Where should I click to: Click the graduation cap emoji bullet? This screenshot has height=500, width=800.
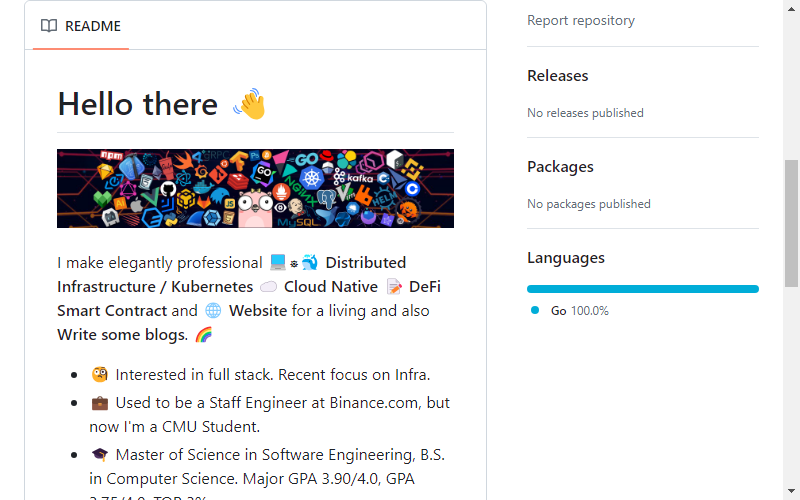point(99,455)
